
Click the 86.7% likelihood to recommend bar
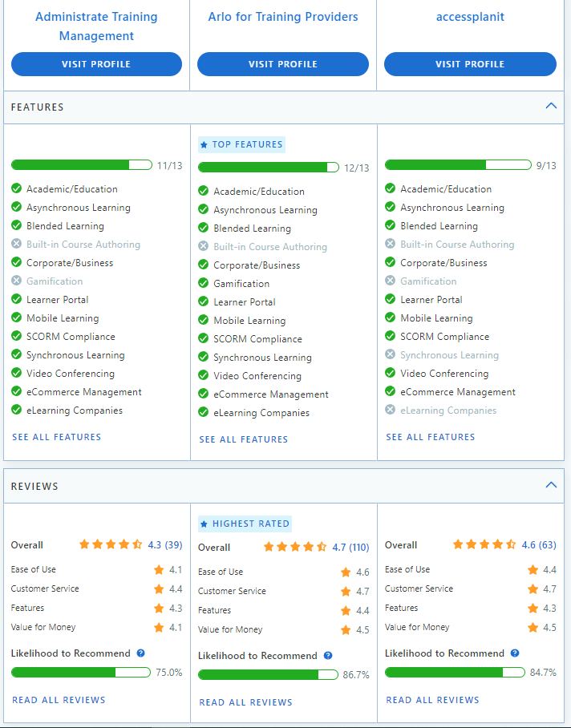pyautogui.click(x=268, y=674)
